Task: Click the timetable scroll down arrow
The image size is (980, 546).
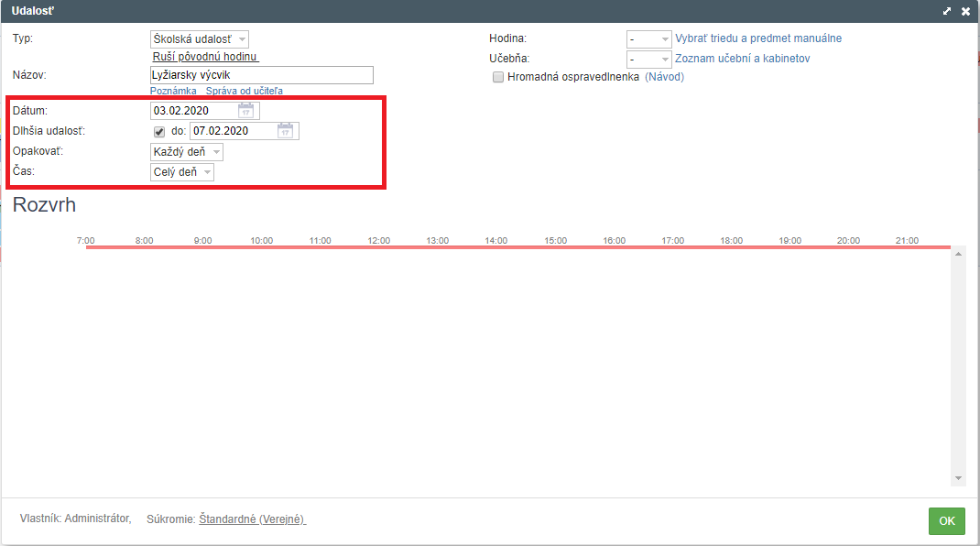Action: pyautogui.click(x=958, y=478)
